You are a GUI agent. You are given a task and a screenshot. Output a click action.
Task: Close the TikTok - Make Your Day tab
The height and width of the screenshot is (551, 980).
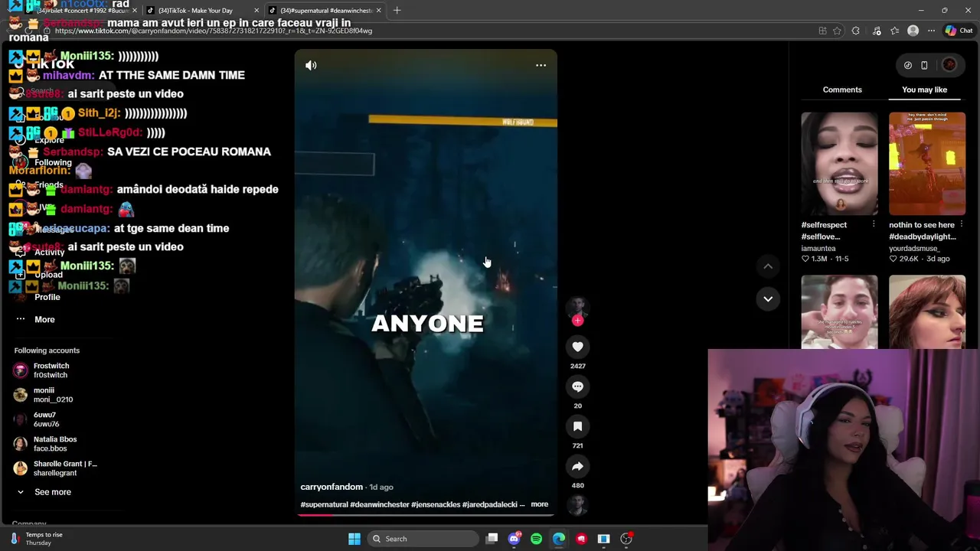(256, 11)
